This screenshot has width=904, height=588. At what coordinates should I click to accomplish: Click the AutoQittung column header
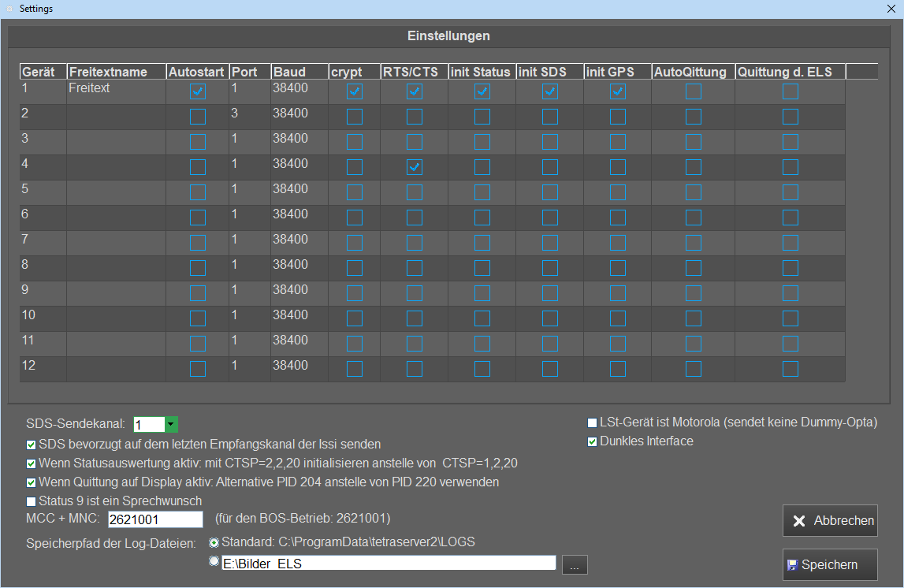coord(694,72)
